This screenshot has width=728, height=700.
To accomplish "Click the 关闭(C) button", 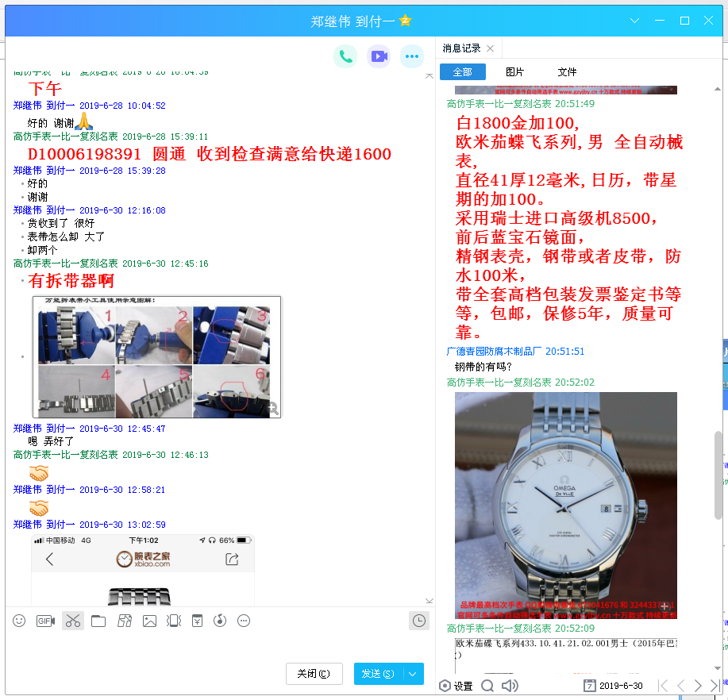I will pos(314,674).
